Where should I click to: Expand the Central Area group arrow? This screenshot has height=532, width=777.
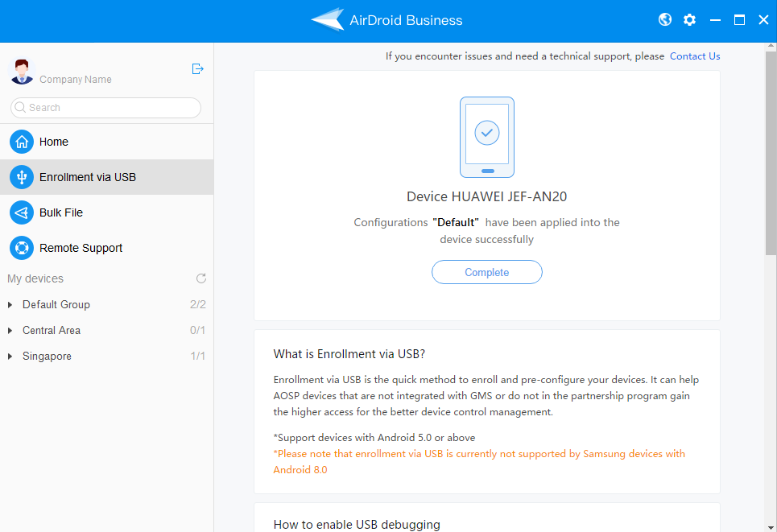pos(10,331)
